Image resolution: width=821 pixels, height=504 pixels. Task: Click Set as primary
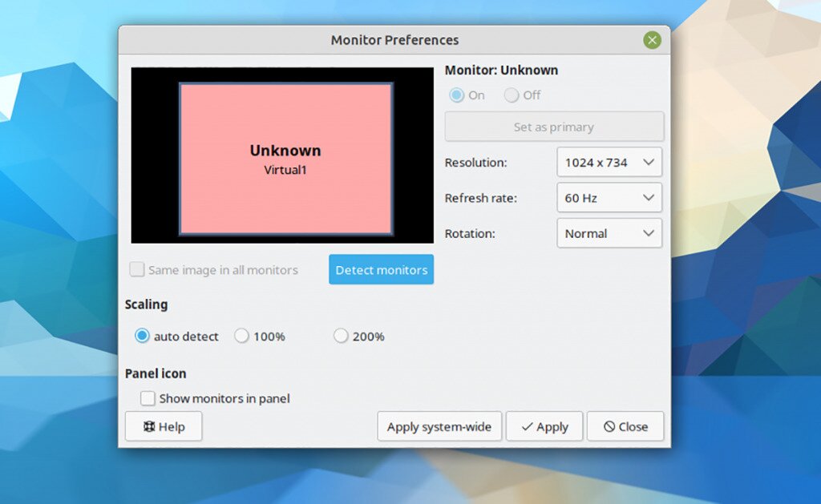point(554,126)
